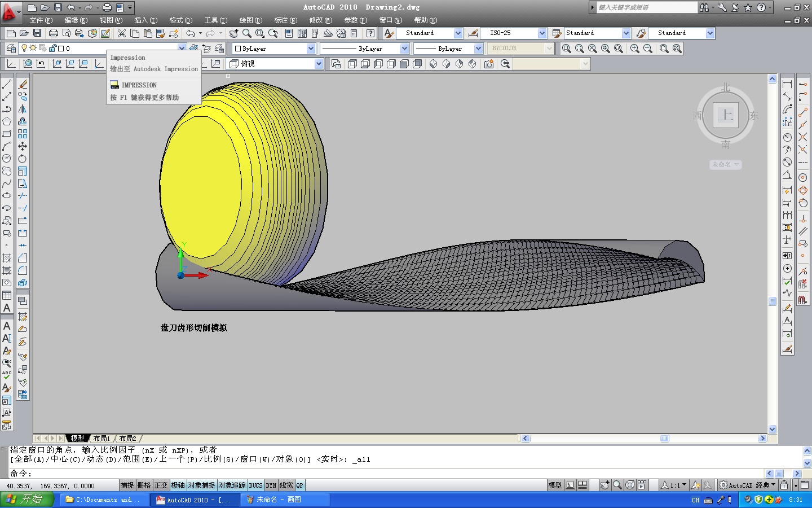This screenshot has height=508, width=812.
Task: Click the Plot printer icon
Action: click(54, 33)
